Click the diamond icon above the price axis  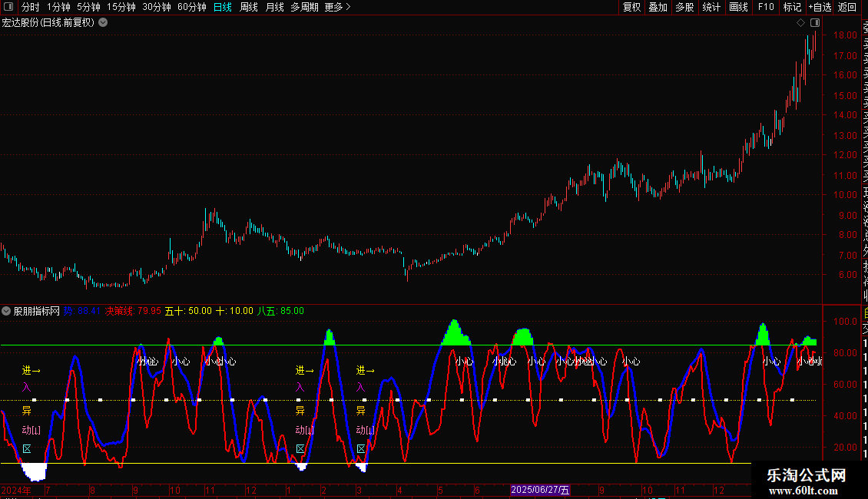click(801, 23)
